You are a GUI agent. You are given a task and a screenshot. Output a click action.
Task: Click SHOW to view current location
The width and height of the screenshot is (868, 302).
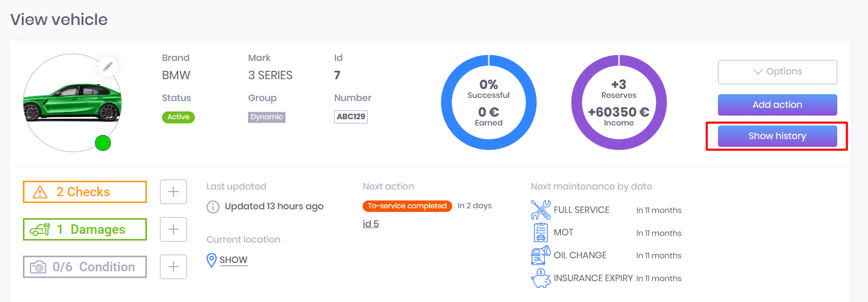(233, 260)
